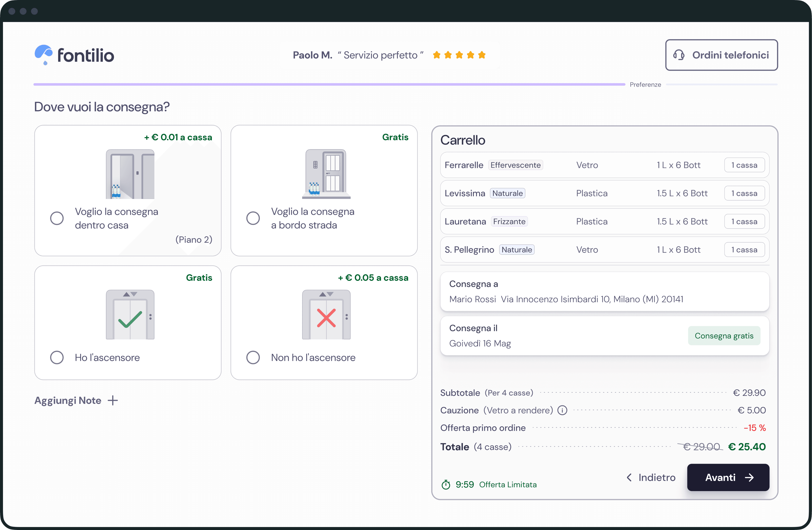This screenshot has height=530, width=812.
Task: Click the delivery address Via Innocenzo Isimbardi 10
Action: (x=592, y=299)
